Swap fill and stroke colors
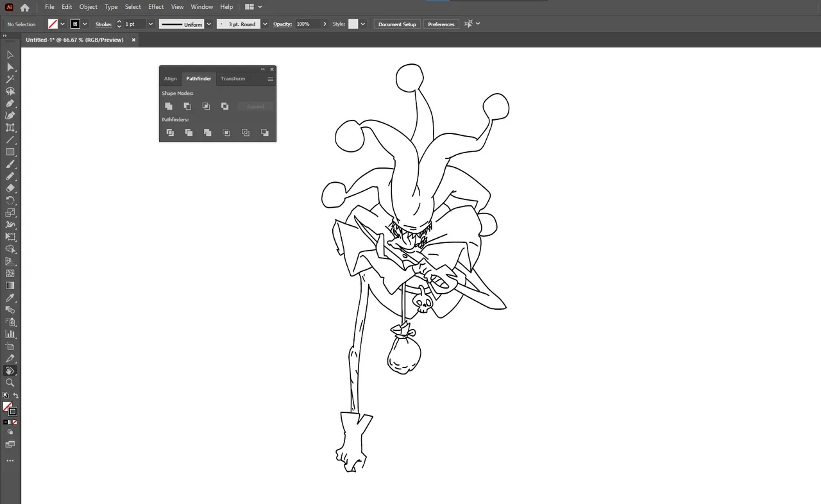The height and width of the screenshot is (504, 821). pyautogui.click(x=16, y=396)
